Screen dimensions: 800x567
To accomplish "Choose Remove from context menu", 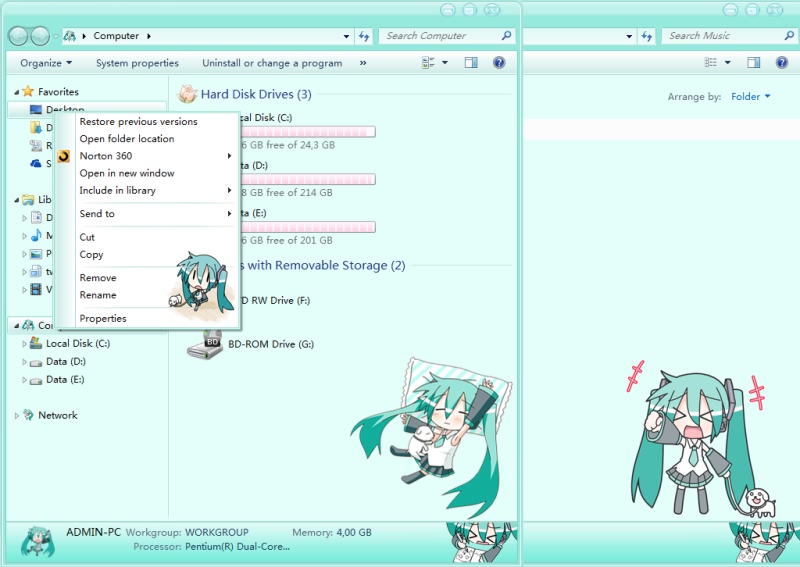I will pyautogui.click(x=147, y=278).
